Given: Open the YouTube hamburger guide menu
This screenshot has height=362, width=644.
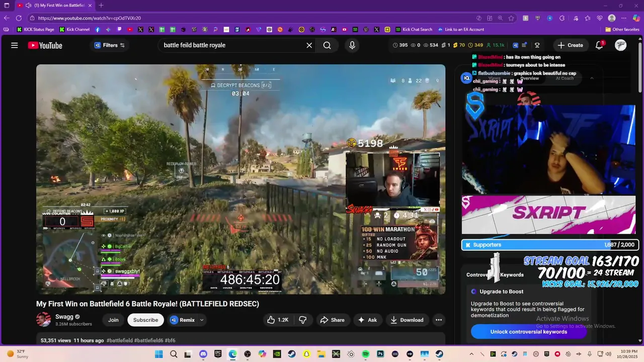Looking at the screenshot, I should point(15,45).
